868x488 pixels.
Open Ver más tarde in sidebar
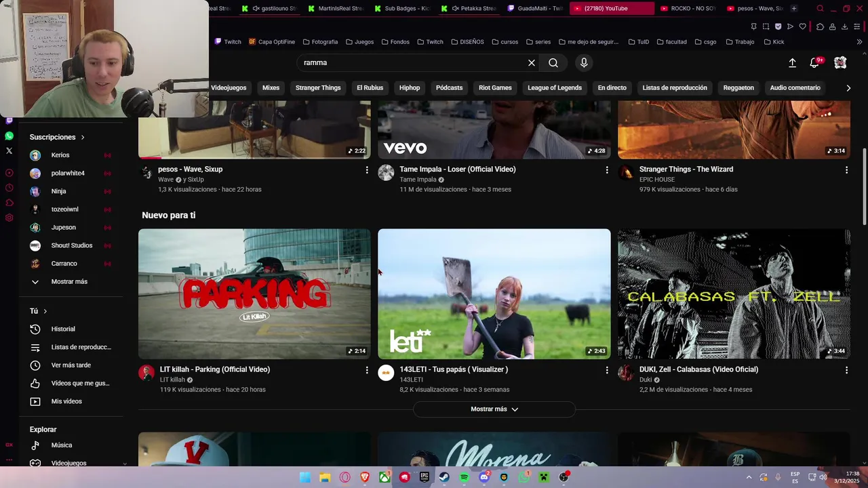click(71, 365)
